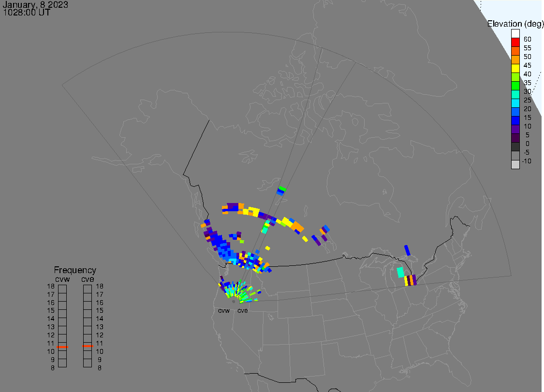Click the '8' label beside the cvw bar
544x392 pixels.
pos(53,368)
